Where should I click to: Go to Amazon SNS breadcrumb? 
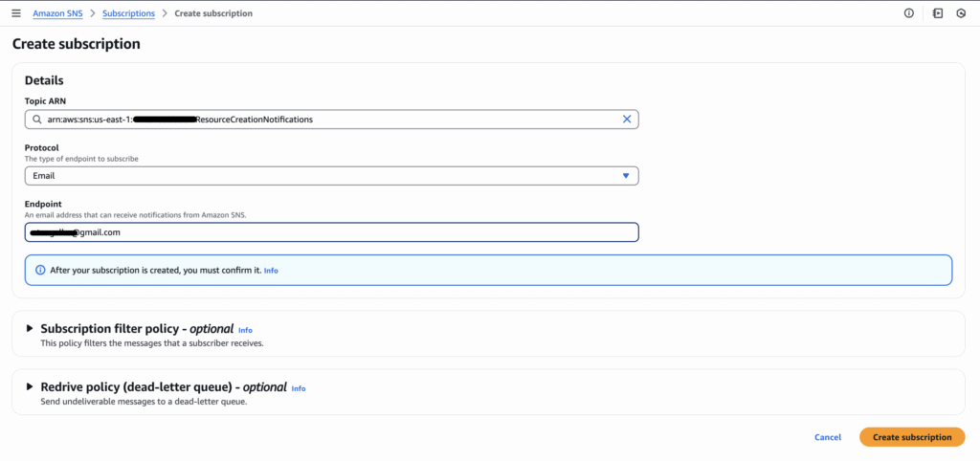(x=57, y=13)
